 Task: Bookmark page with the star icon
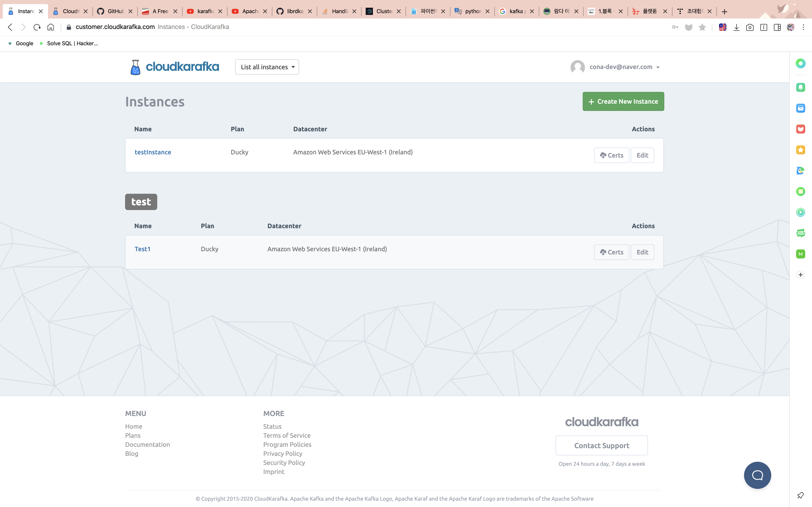point(702,27)
